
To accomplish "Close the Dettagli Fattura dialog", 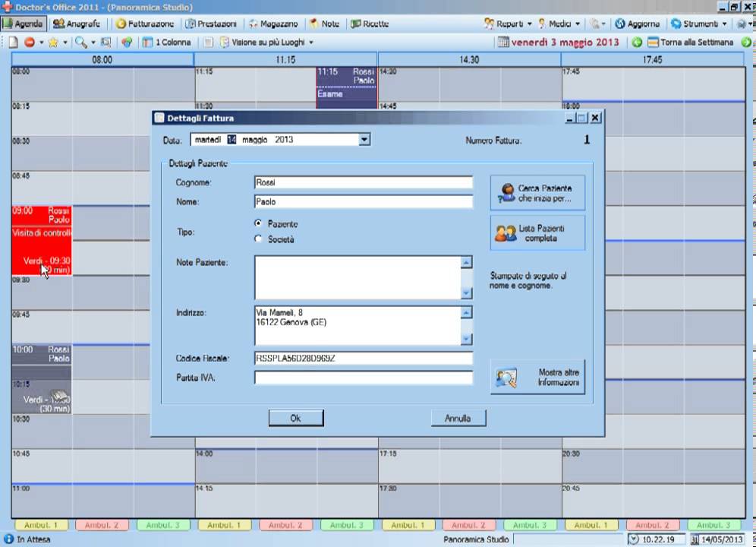I will [595, 118].
